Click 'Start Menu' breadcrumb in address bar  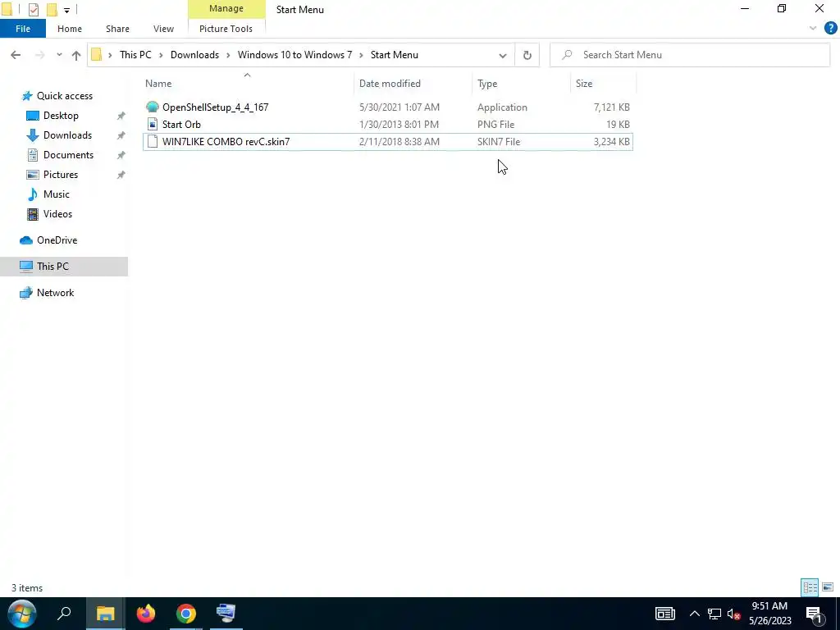pyautogui.click(x=395, y=55)
